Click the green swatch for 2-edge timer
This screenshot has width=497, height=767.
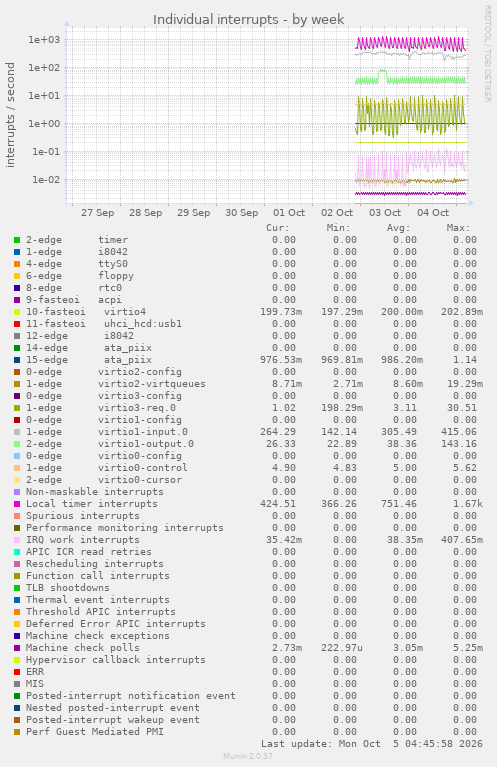17,240
